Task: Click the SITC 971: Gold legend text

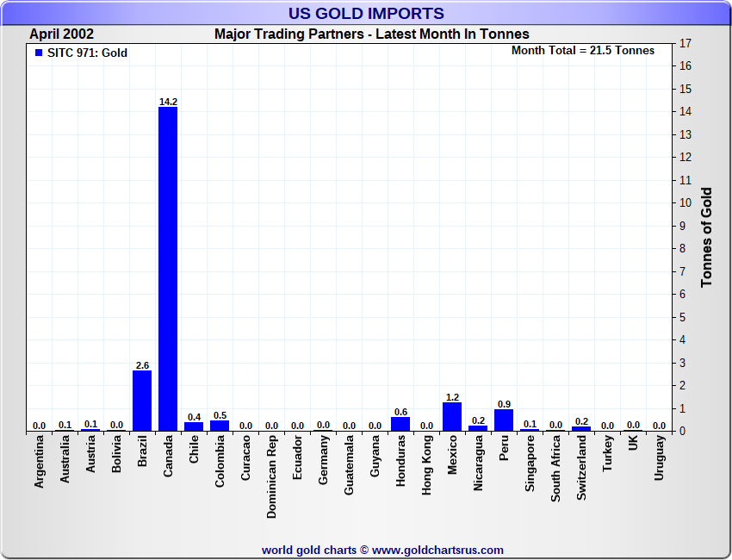Action: [x=87, y=53]
